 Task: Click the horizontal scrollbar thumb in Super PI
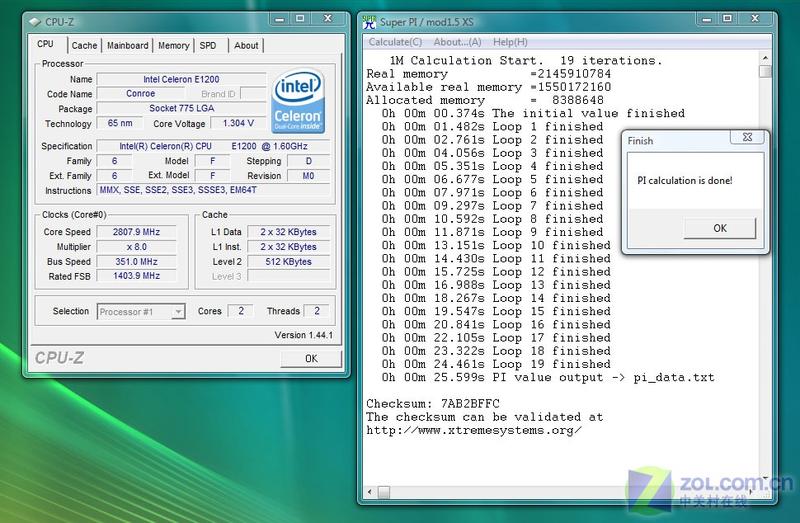(x=384, y=492)
